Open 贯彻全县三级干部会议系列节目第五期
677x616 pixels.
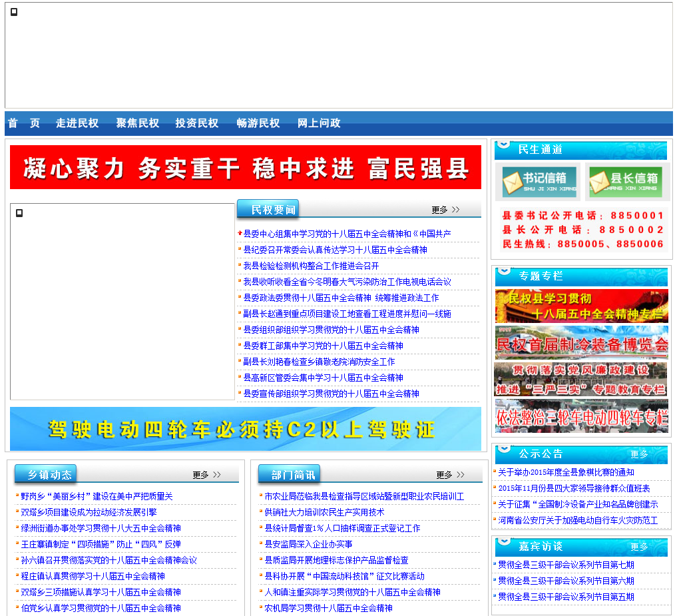pyautogui.click(x=566, y=597)
